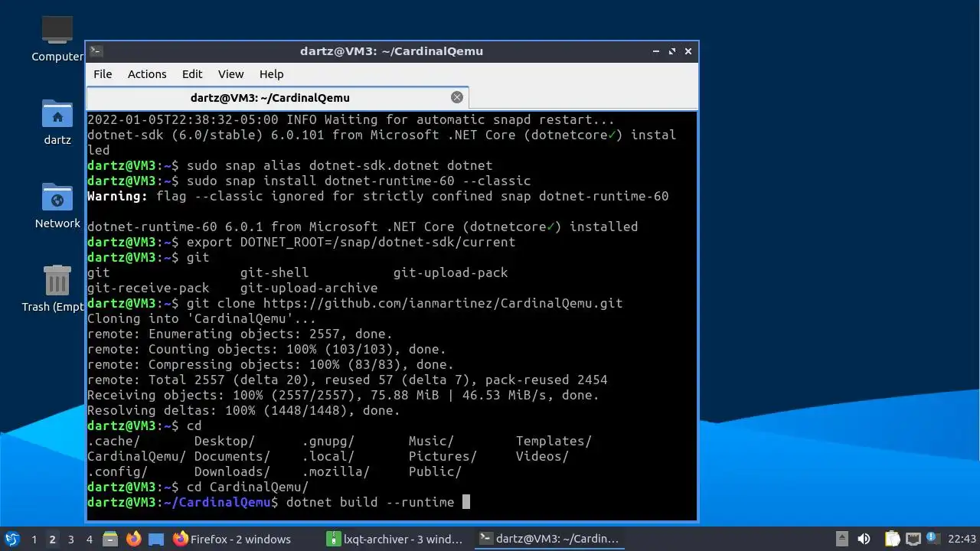Screen dimensions: 980x551
Task: Open the Network desktop icon
Action: [57, 206]
